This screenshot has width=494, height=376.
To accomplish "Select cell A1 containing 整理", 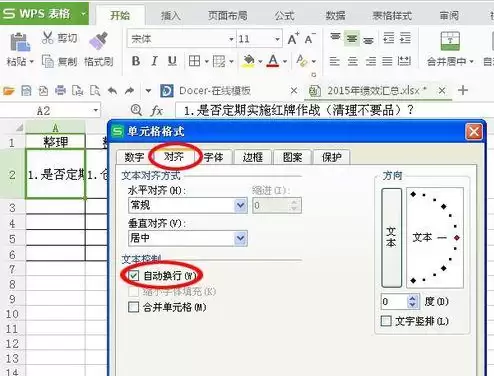I will pos(55,142).
